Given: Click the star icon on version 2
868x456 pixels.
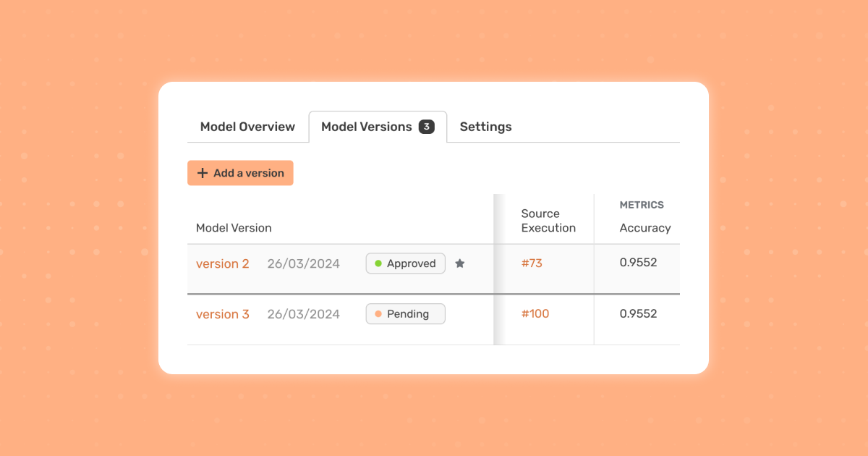Looking at the screenshot, I should pos(459,263).
